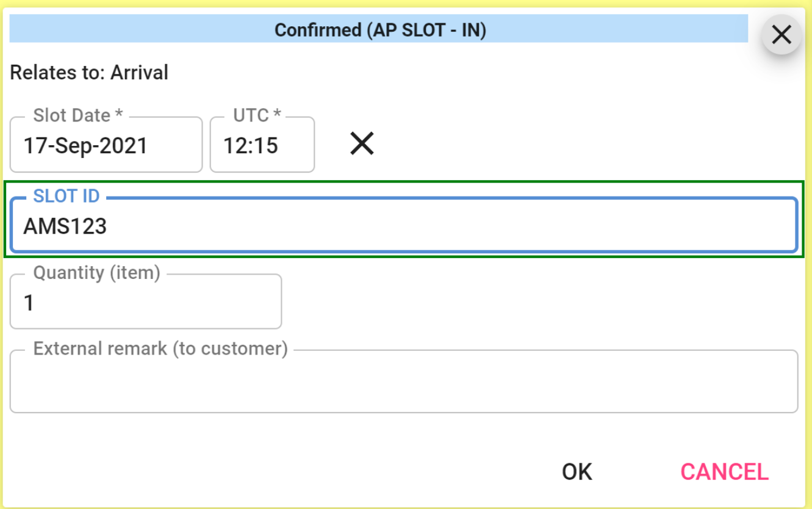The width and height of the screenshot is (812, 509).
Task: Close the dialog with the round X button
Action: coord(781,35)
